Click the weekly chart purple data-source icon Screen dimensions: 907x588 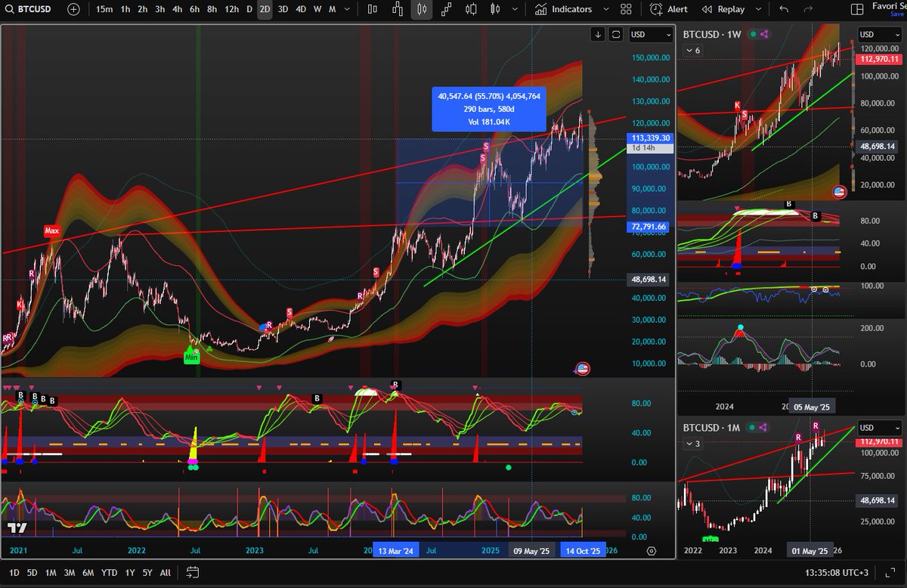[x=764, y=35]
